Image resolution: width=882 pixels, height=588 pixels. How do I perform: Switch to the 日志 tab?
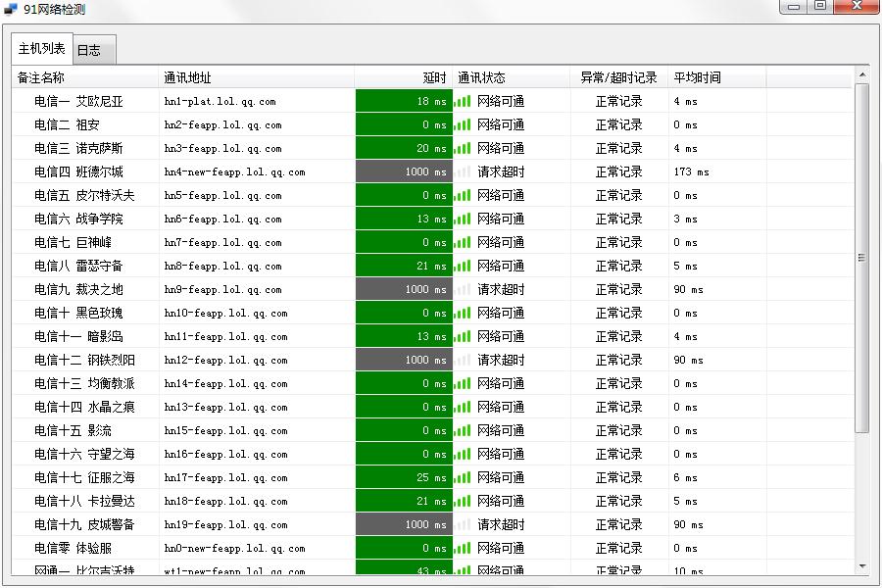[91, 47]
